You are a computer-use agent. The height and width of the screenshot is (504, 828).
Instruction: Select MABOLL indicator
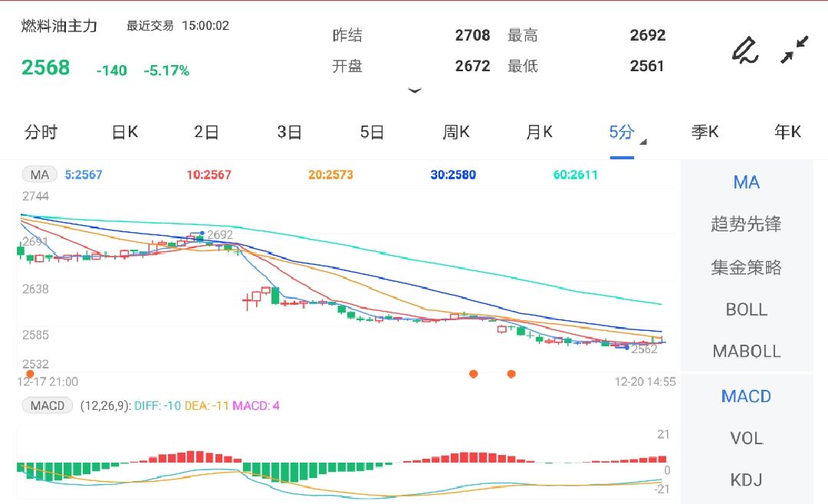coord(746,352)
